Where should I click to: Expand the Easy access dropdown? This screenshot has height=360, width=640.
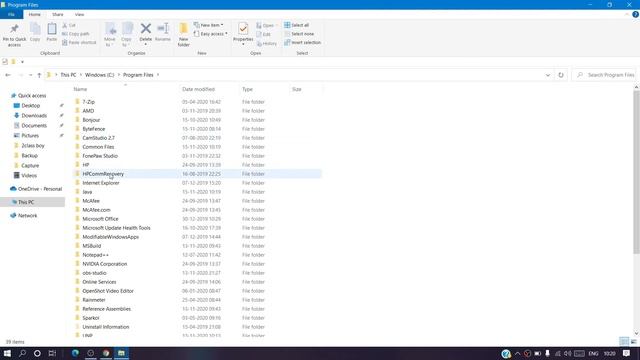pos(211,34)
